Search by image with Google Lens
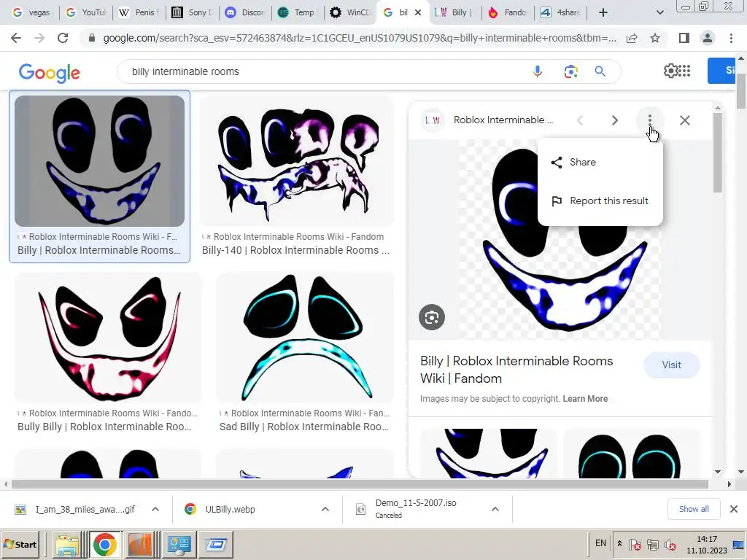Screen dimensions: 747x560 pos(570,71)
